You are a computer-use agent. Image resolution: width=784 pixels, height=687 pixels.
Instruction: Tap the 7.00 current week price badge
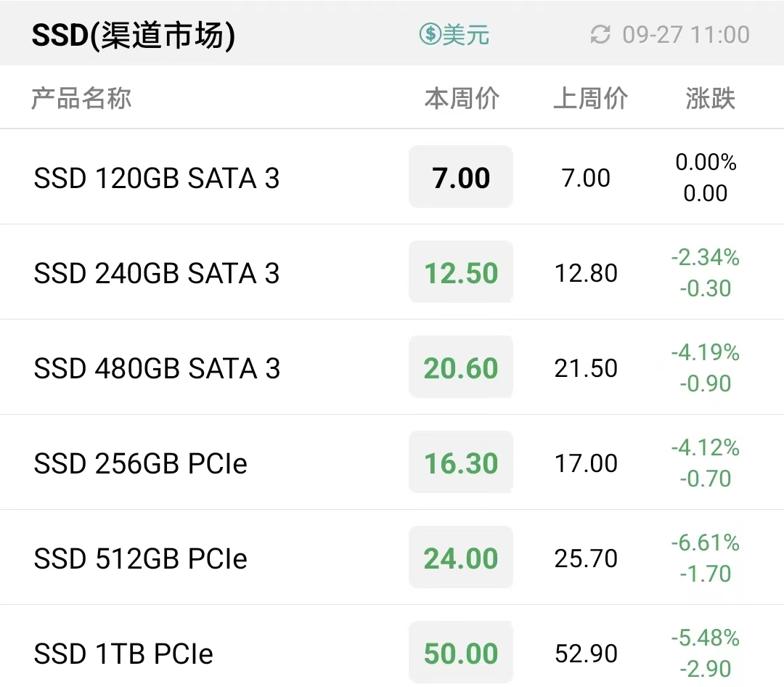tap(461, 176)
